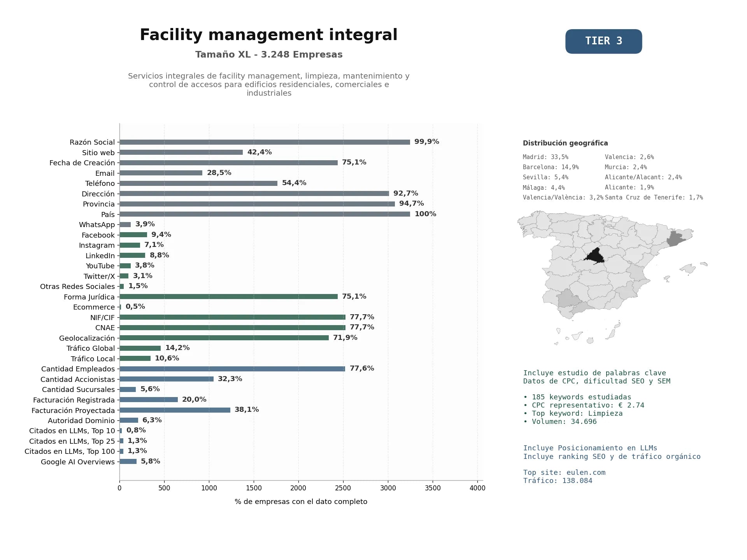Click the Instagram 7,1% value
The image size is (747, 560).
(154, 245)
